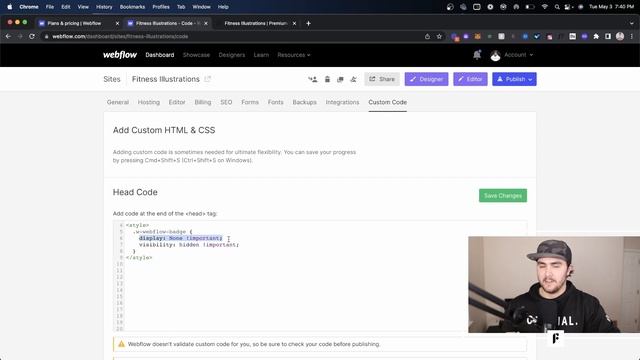Click the account avatar icon
The height and width of the screenshot is (360, 640).
495,55
